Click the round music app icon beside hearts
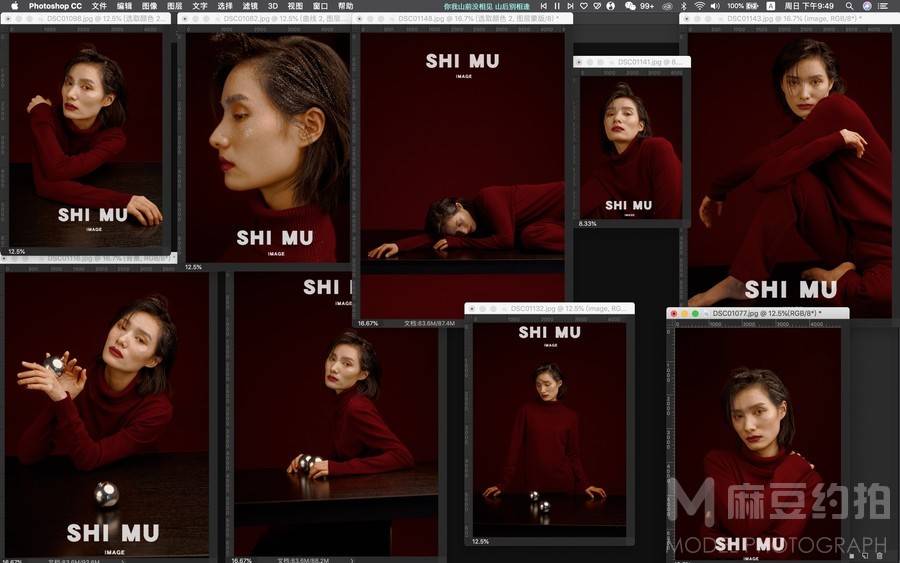The width and height of the screenshot is (900, 563). 611,6
